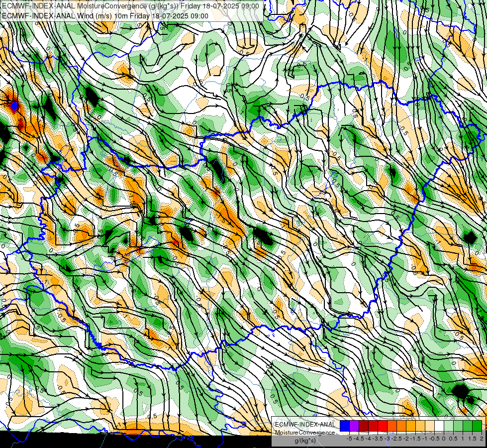
Task: Click the MoistureConvergence title line at top
Action: coord(130,6)
